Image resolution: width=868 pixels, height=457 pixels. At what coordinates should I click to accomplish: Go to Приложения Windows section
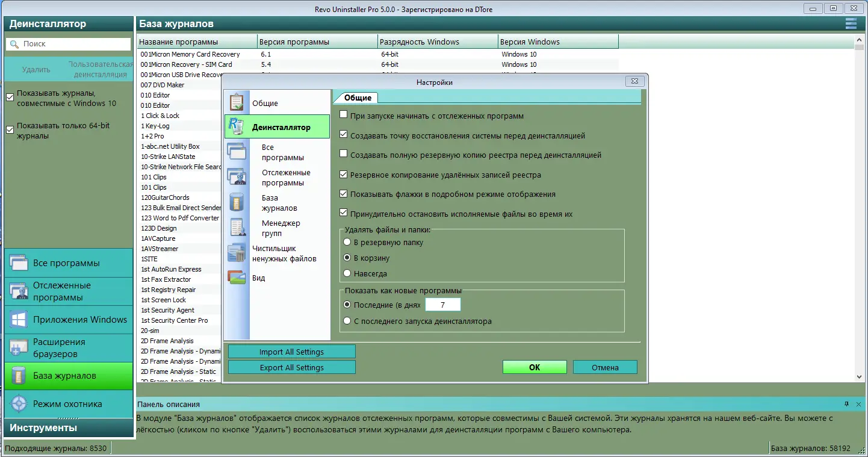click(69, 320)
